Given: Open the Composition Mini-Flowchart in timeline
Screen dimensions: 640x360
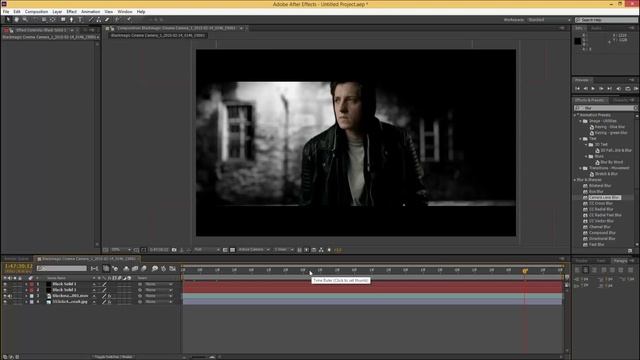Looking at the screenshot, I should coord(94,269).
